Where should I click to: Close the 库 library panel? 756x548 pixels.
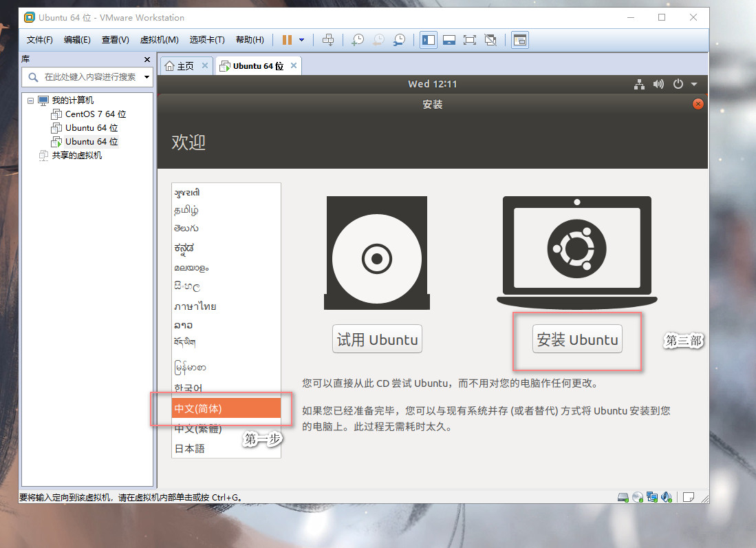[x=147, y=59]
